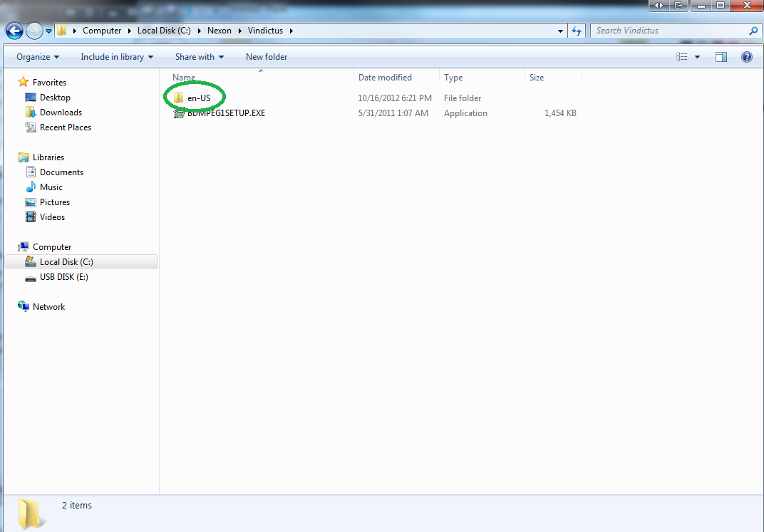Screen dimensions: 764x532
Task: Select Libraries in the navigation pane
Action: [48, 157]
